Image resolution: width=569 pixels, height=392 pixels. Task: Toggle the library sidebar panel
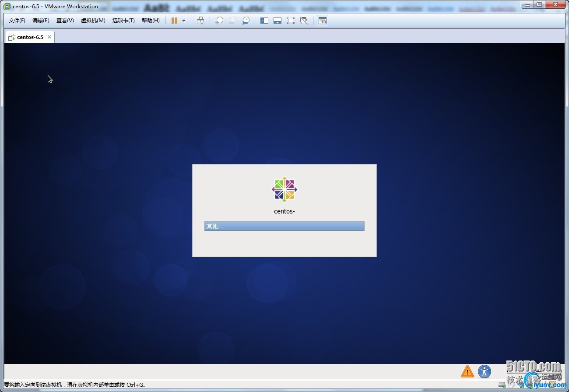264,21
